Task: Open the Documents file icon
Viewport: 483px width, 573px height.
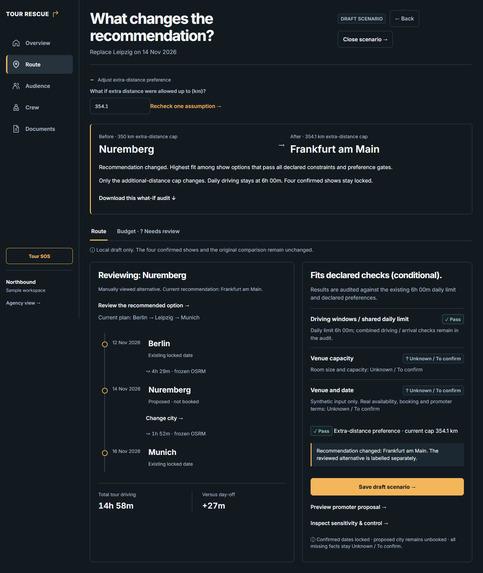Action: tap(16, 129)
